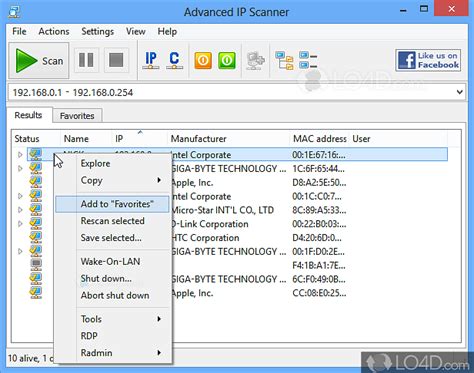
Task: Open the Tools submenu in the context menu
Action: click(x=113, y=319)
